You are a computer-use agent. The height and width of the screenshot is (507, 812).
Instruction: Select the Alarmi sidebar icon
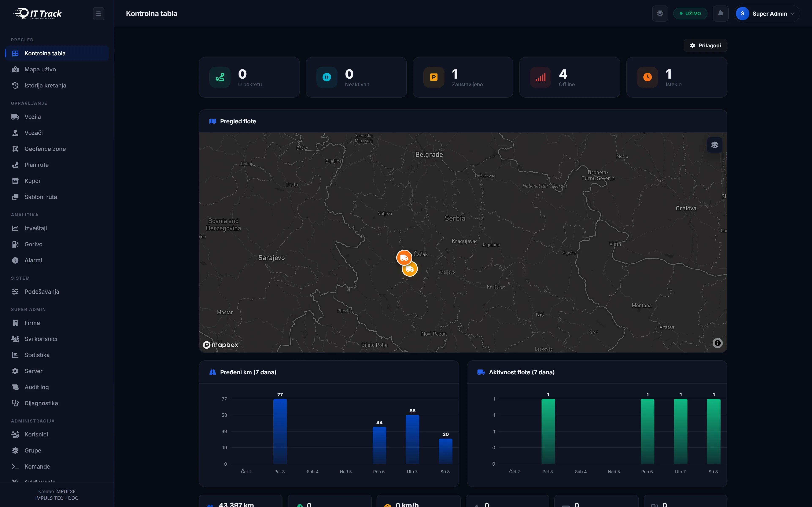pos(15,260)
